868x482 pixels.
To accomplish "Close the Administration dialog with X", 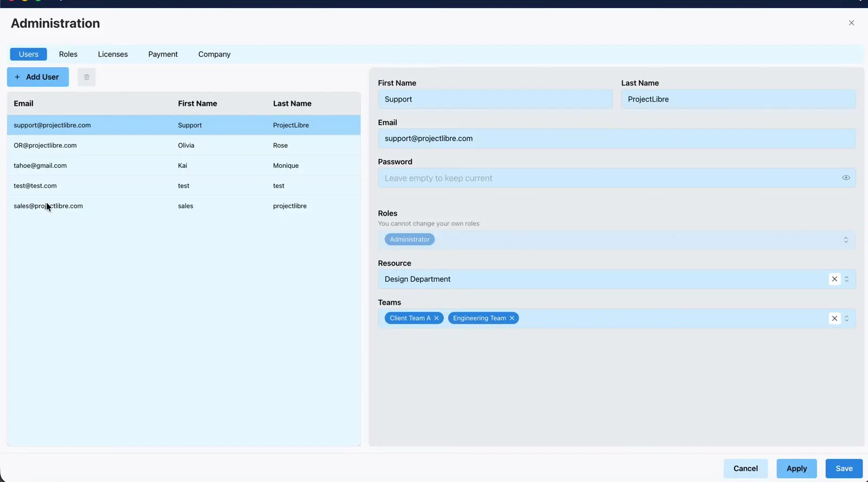I will (851, 23).
